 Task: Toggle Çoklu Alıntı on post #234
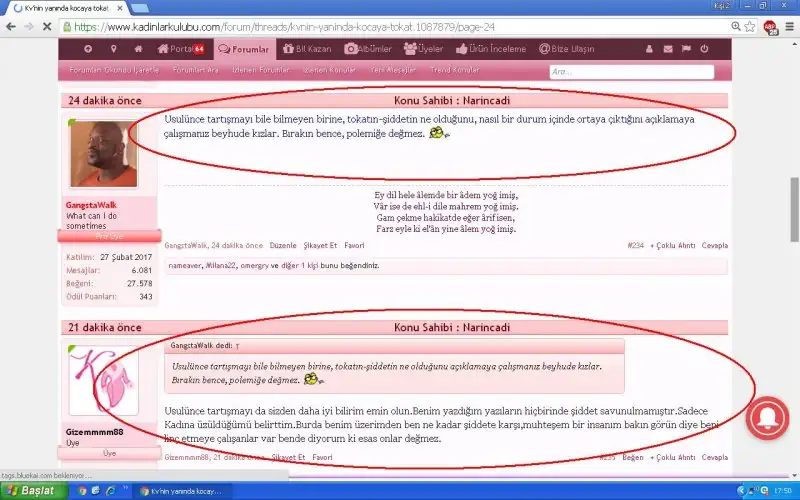(x=672, y=245)
